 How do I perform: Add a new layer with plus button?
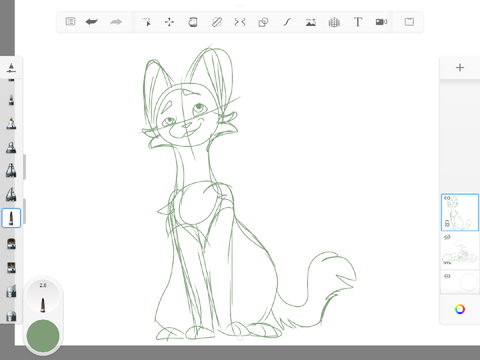[x=460, y=68]
